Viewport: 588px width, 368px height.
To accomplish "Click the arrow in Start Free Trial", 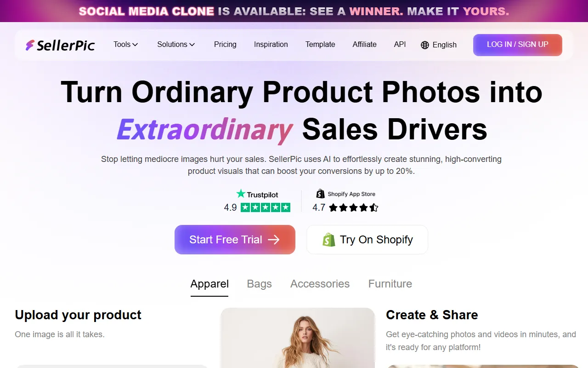I will pos(274,240).
